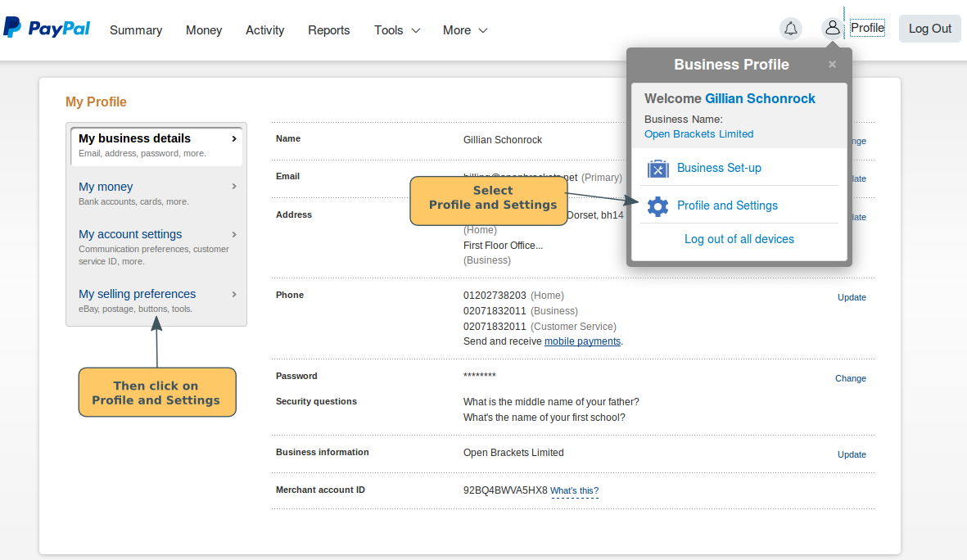Open the mobile payments link
This screenshot has width=967, height=560.
582,341
